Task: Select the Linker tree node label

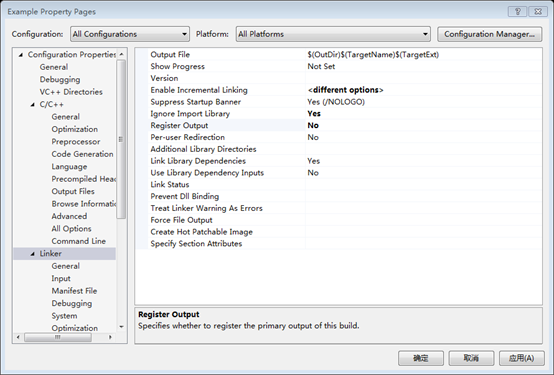Action: click(x=51, y=254)
